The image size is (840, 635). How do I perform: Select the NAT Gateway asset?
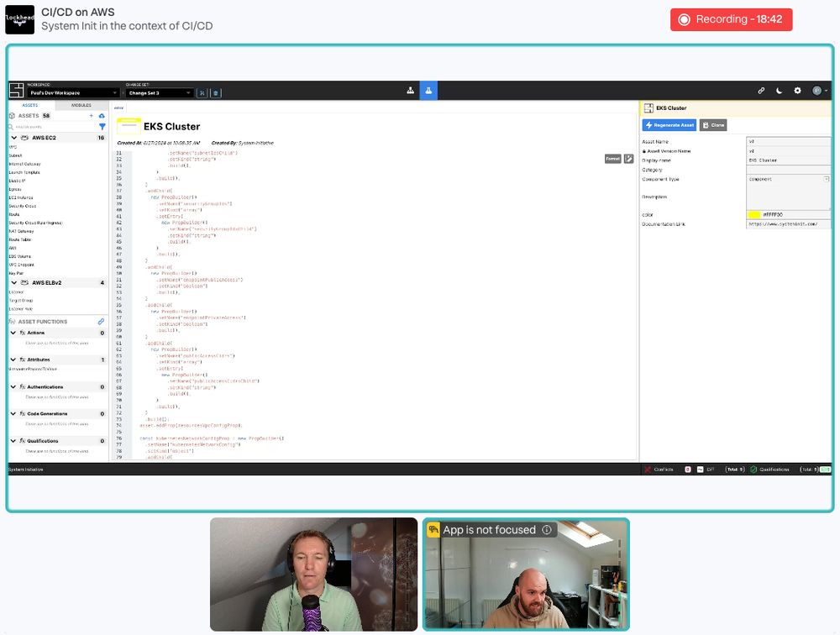pos(21,232)
